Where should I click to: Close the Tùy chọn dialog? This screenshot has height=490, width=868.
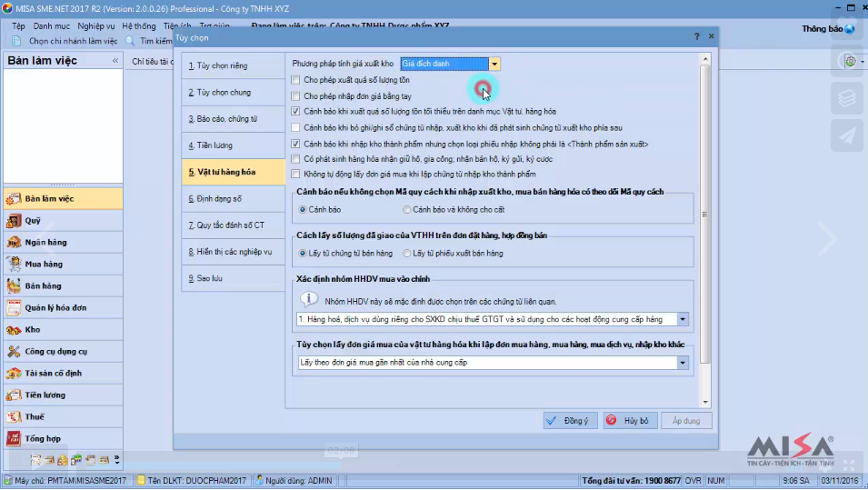click(712, 36)
